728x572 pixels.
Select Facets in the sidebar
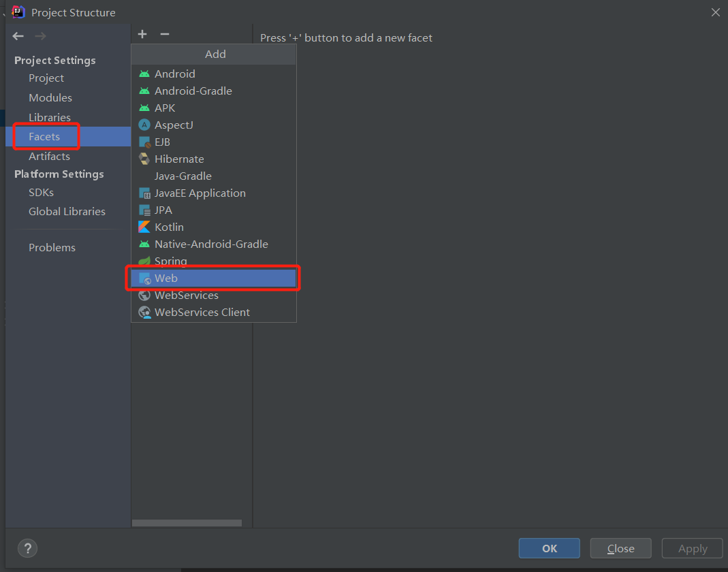click(68, 136)
